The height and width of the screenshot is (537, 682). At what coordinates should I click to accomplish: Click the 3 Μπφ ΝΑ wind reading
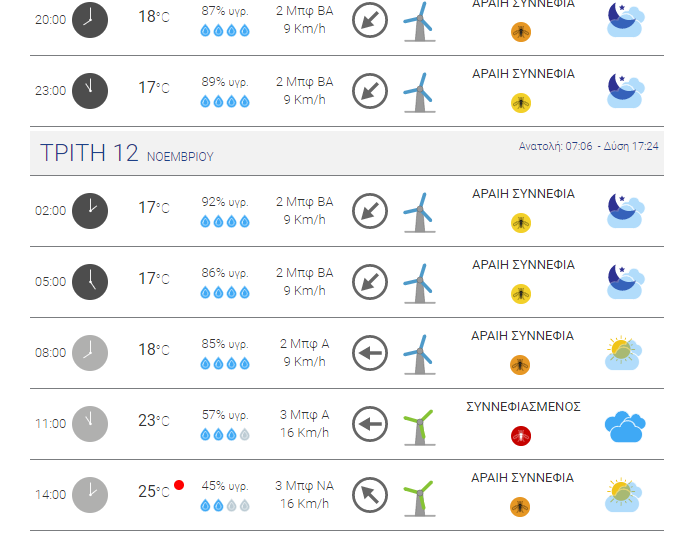pyautogui.click(x=304, y=485)
